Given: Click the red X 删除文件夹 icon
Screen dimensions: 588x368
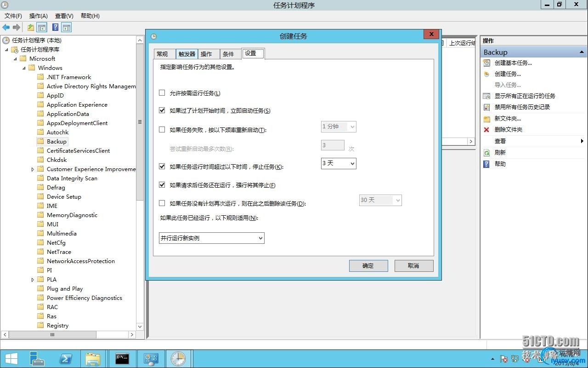Looking at the screenshot, I should pyautogui.click(x=486, y=130).
